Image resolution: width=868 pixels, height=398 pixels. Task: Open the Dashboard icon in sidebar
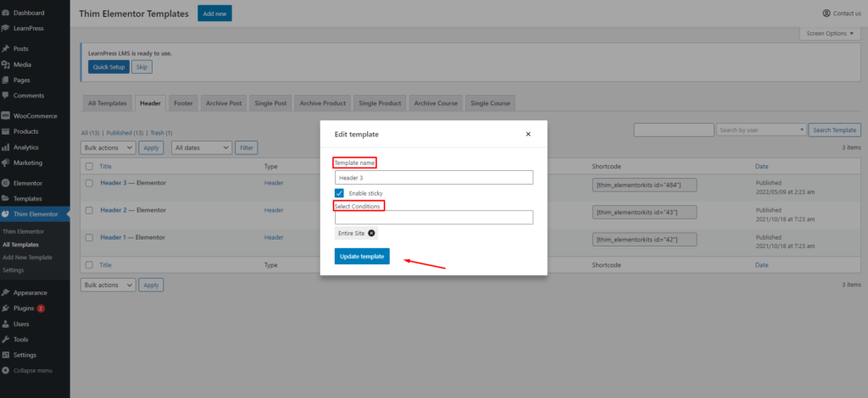point(6,13)
